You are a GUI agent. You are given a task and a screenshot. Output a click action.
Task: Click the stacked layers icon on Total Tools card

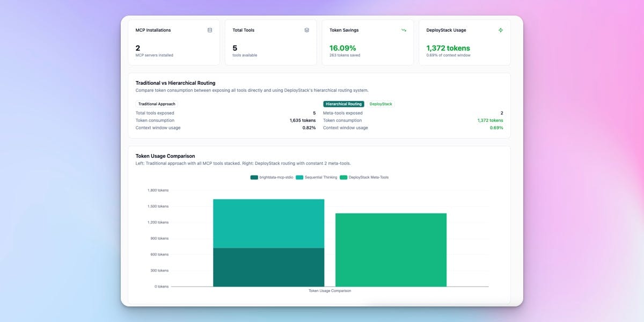307,30
